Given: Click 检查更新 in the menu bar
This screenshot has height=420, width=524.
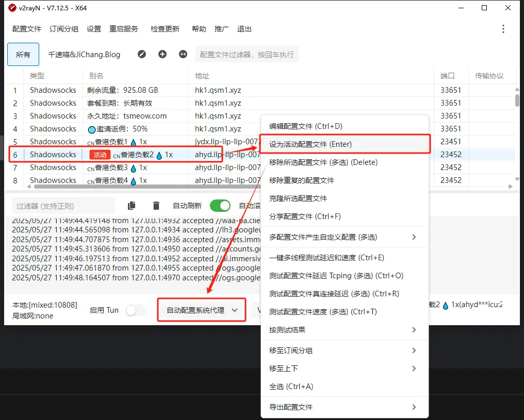Looking at the screenshot, I should coord(165,29).
